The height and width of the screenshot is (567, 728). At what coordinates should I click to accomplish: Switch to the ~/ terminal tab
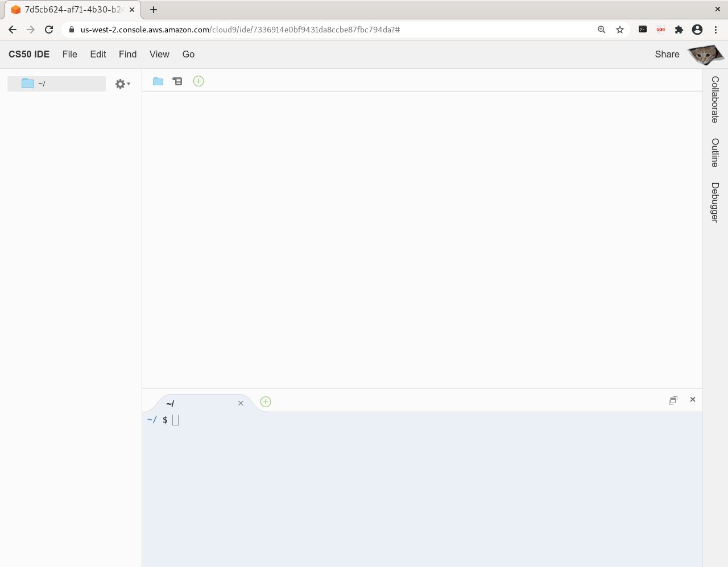[170, 404]
